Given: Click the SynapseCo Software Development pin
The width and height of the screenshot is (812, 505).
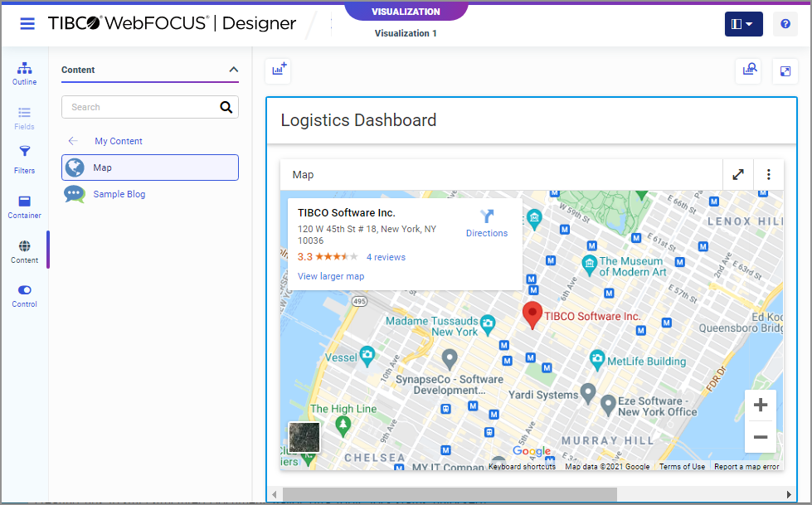Looking at the screenshot, I should 450,358.
